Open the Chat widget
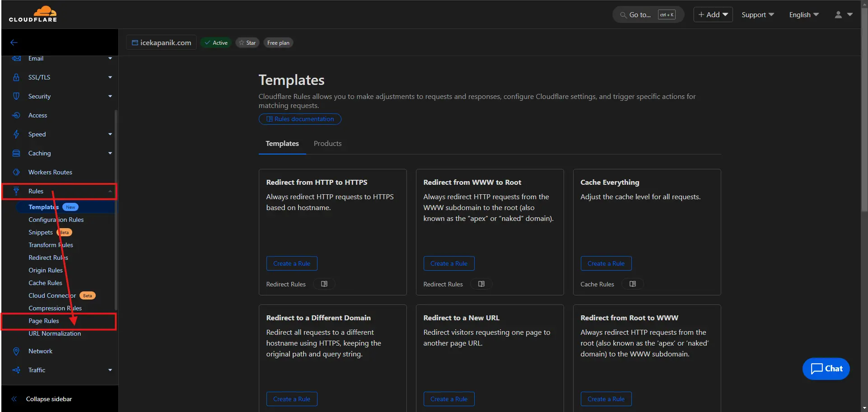868x412 pixels. 826,369
